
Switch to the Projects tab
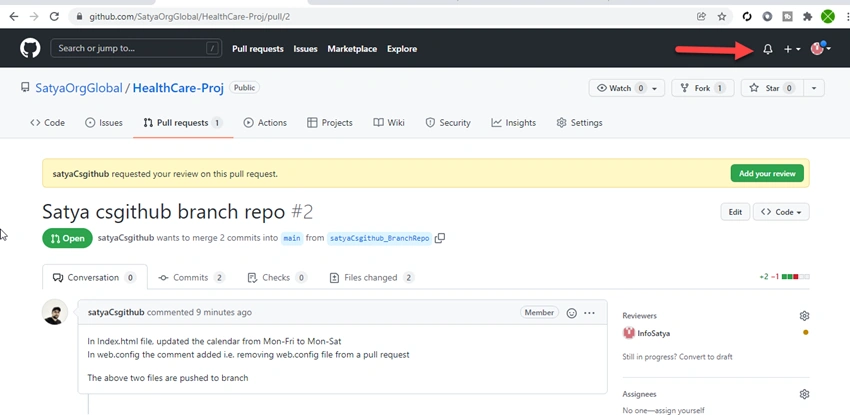[x=330, y=123]
